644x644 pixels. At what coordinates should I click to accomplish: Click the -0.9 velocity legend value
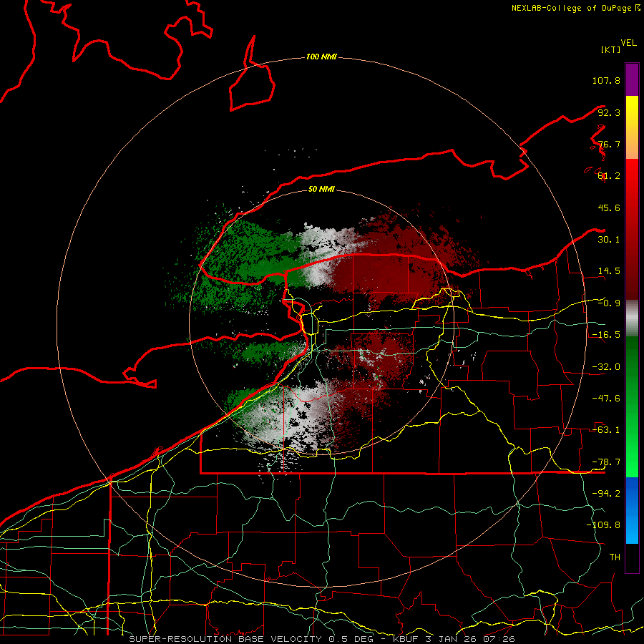609,303
